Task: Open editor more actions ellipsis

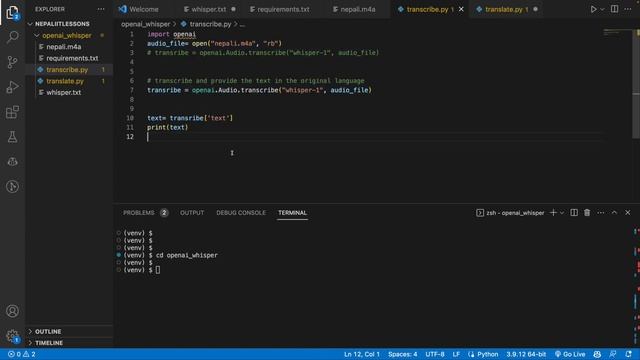Action: pos(628,9)
